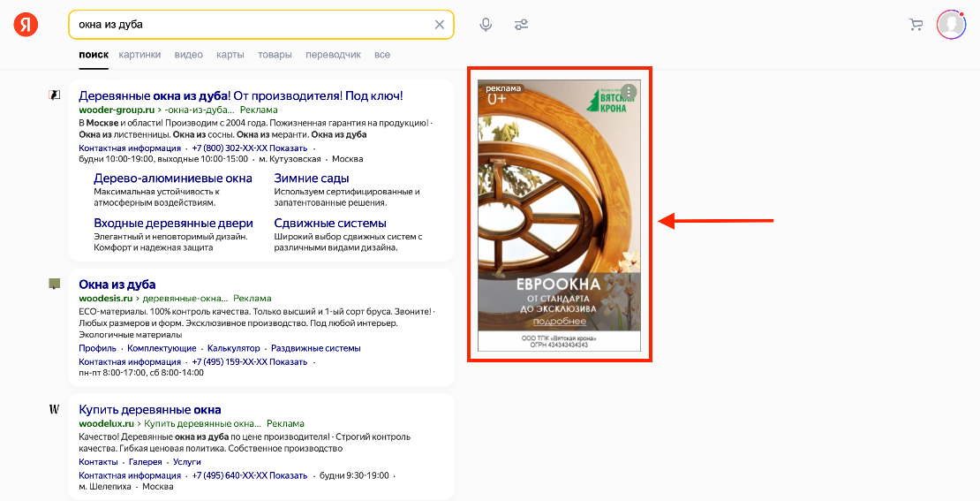Open the shopping cart icon
The height and width of the screenshot is (501, 980).
(916, 25)
